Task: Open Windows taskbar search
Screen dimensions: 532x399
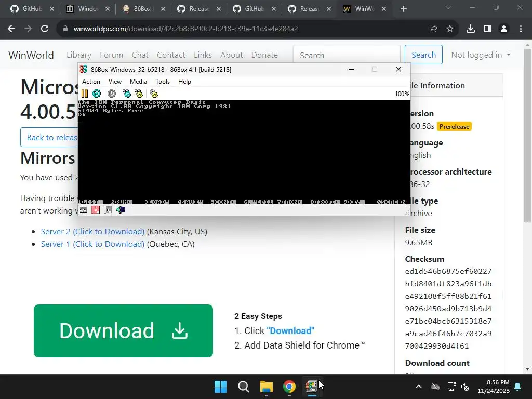Action: [x=244, y=387]
